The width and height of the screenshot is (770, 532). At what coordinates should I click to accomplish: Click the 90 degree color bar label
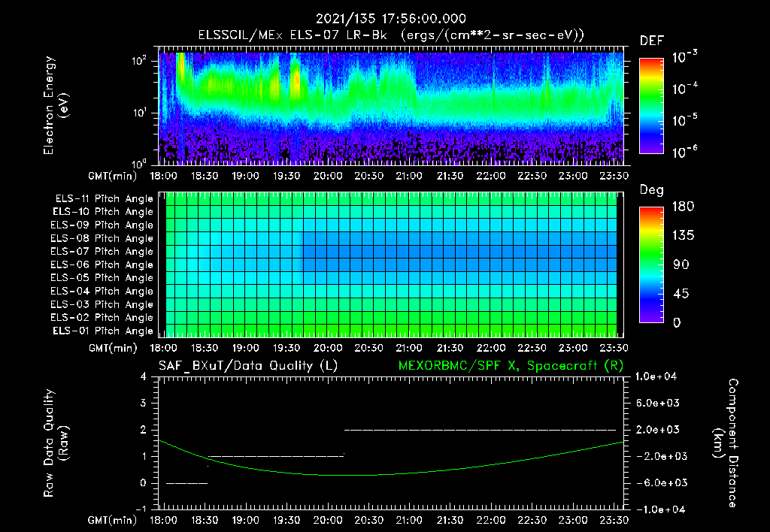click(681, 264)
